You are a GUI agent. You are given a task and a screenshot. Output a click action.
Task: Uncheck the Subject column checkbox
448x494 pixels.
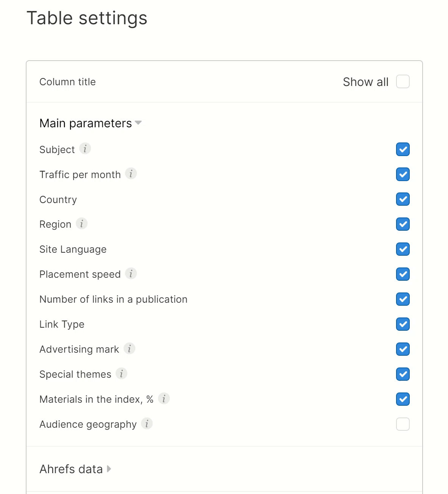[x=403, y=149]
